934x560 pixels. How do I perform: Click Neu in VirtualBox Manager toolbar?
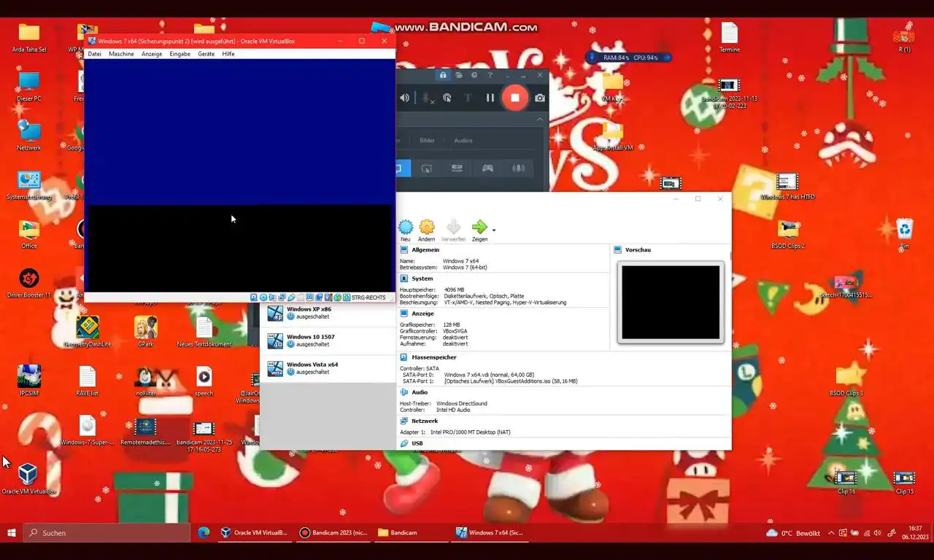406,231
